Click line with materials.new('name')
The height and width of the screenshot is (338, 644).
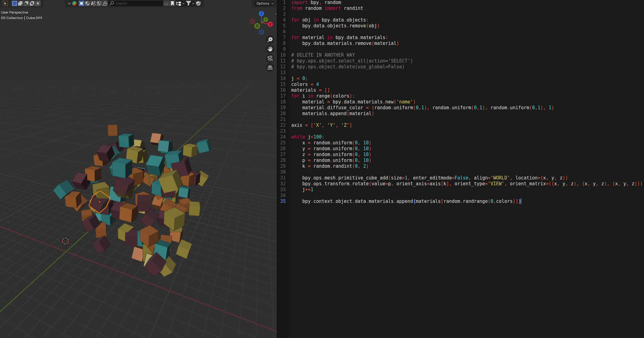click(359, 102)
